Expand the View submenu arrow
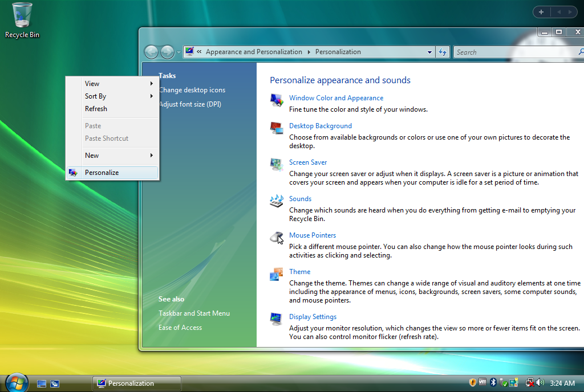Image resolution: width=584 pixels, height=392 pixels. click(x=152, y=84)
